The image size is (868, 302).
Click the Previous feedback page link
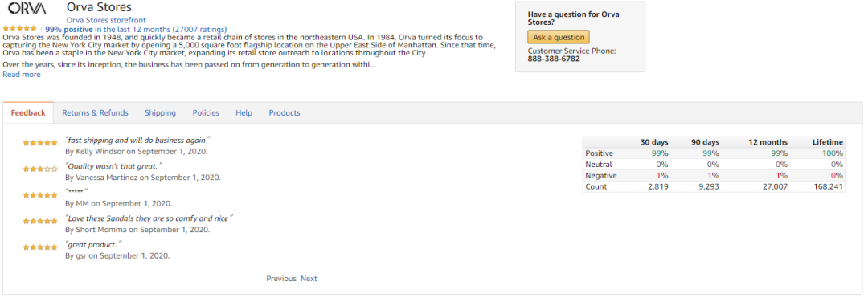[281, 278]
